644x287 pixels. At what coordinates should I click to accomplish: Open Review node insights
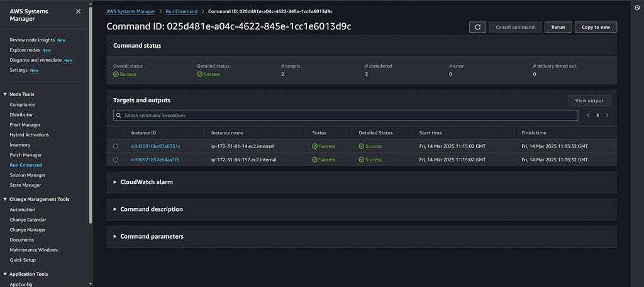pyautogui.click(x=32, y=40)
